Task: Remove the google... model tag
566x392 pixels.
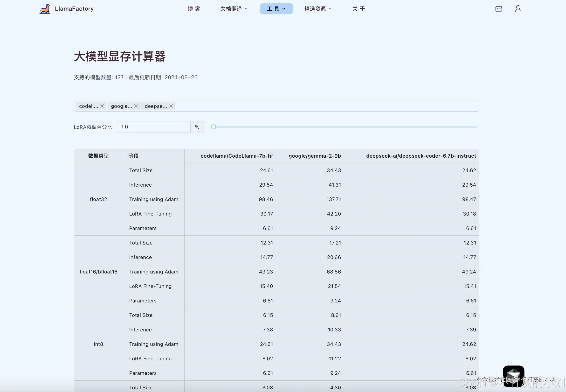Action: click(x=136, y=106)
